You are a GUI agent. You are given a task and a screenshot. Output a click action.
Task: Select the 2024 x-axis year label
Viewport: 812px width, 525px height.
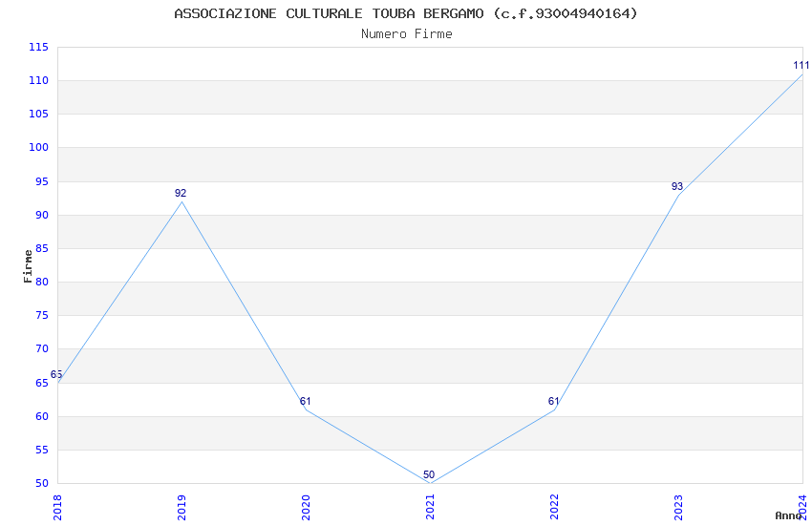point(802,508)
